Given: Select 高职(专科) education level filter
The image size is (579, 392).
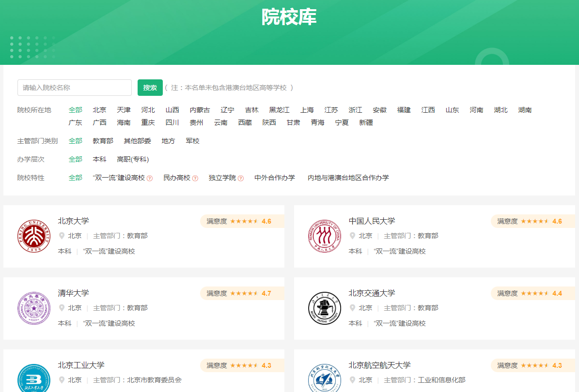Looking at the screenshot, I should click(x=133, y=159).
